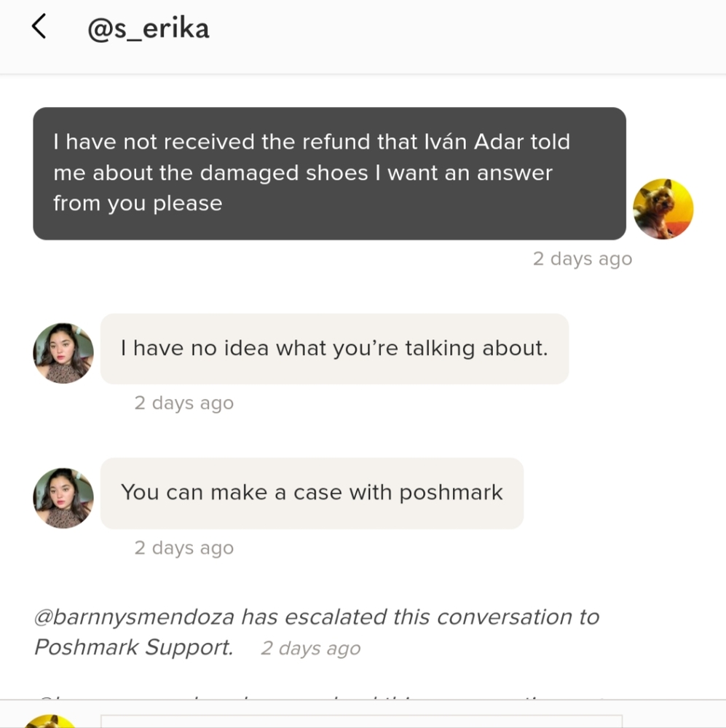Tap the dog avatar next to the input box

click(x=50, y=721)
